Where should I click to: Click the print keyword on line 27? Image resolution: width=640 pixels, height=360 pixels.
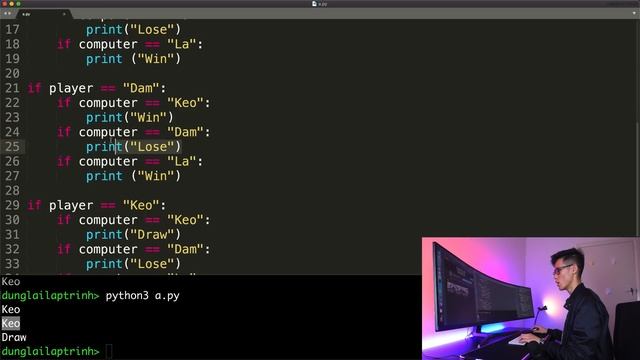tap(104, 177)
